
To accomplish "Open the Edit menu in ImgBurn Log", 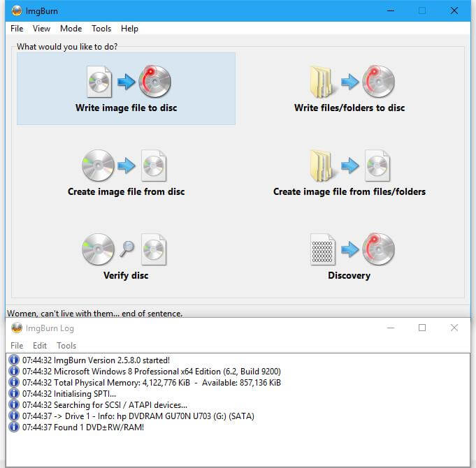I will 40,346.
